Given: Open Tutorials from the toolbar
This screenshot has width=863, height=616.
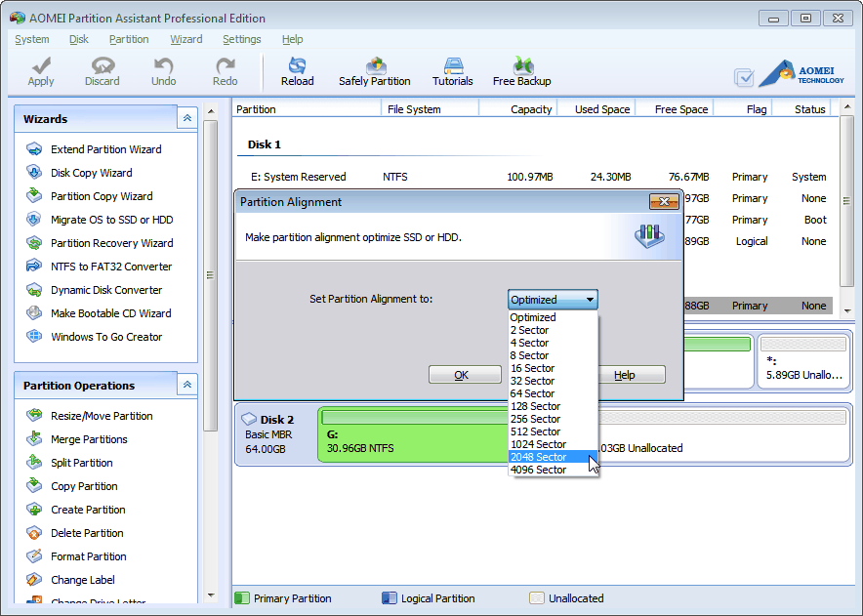Looking at the screenshot, I should (x=453, y=71).
